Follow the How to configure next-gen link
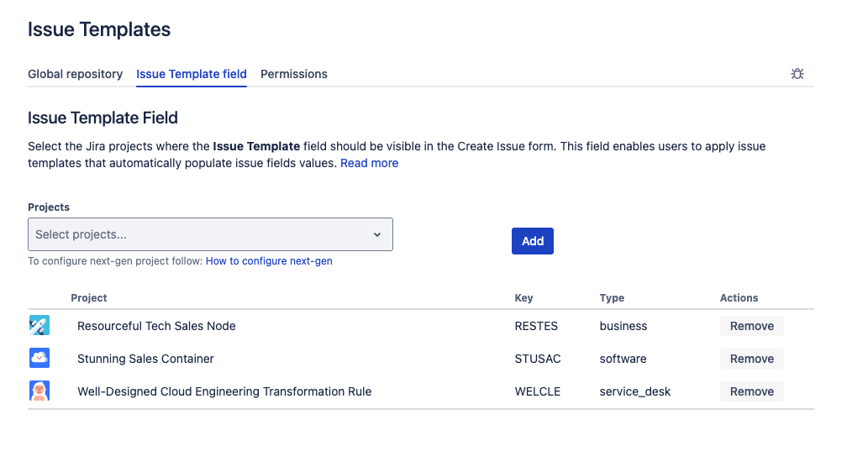 (x=269, y=261)
